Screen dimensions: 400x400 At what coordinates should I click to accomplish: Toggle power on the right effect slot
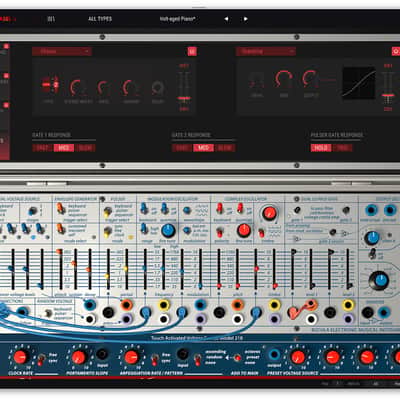(x=396, y=51)
